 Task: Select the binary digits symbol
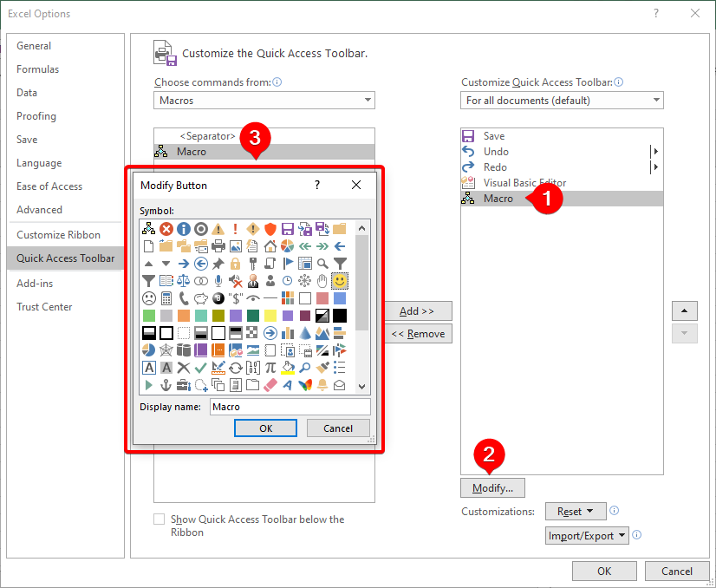click(253, 368)
